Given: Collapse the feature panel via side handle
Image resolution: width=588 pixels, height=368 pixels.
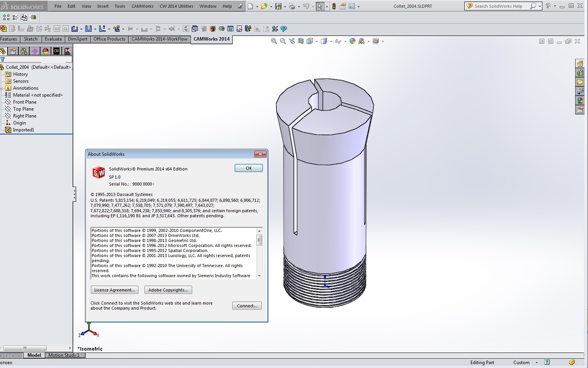Looking at the screenshot, I should click(74, 194).
